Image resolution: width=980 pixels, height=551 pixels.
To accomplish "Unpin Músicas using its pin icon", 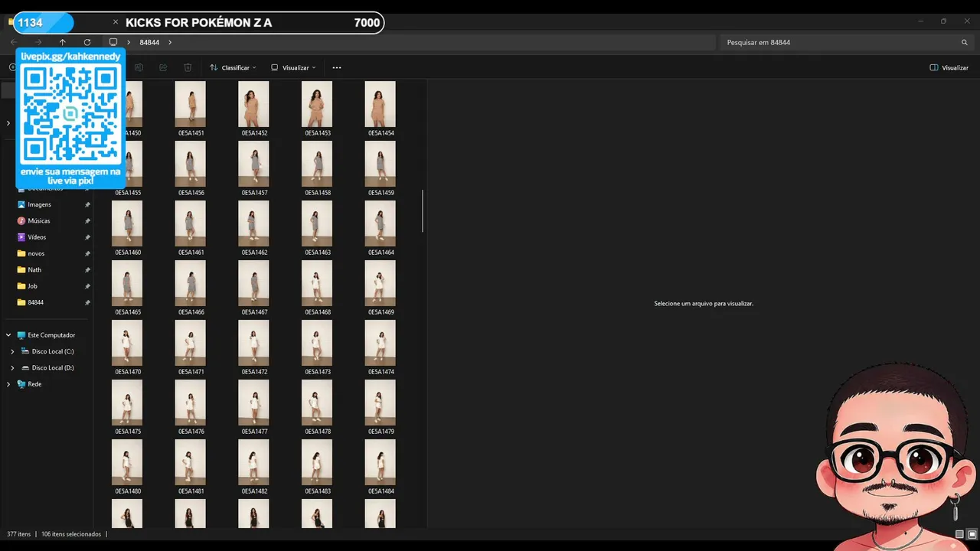I will tap(87, 220).
